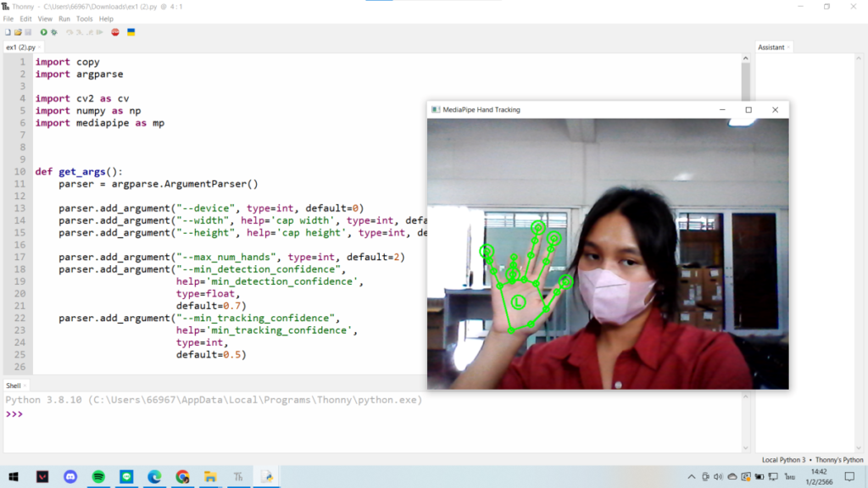This screenshot has height=488, width=868.
Task: Click the network icon in system tray
Action: pos(773,476)
